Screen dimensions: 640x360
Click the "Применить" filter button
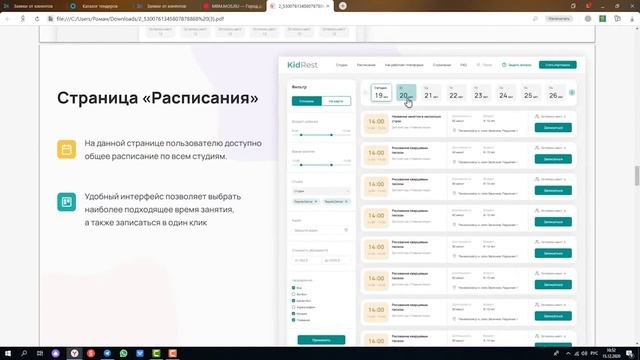pos(321,340)
